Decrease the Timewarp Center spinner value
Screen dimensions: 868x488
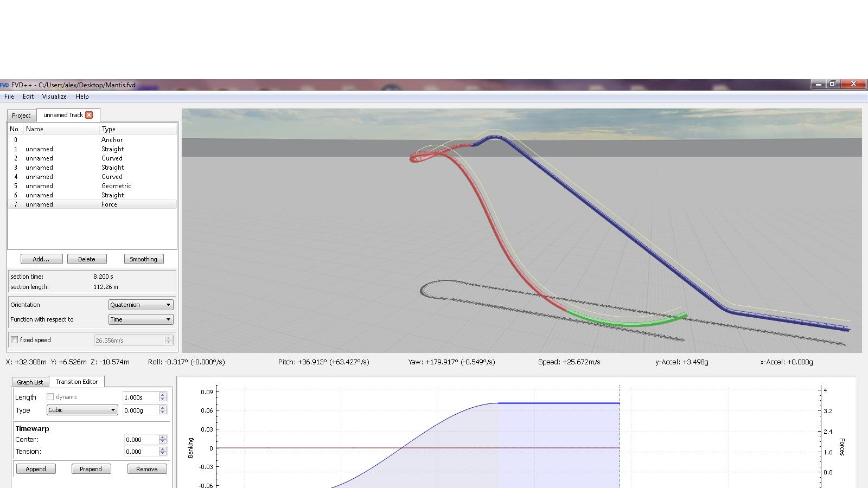163,442
